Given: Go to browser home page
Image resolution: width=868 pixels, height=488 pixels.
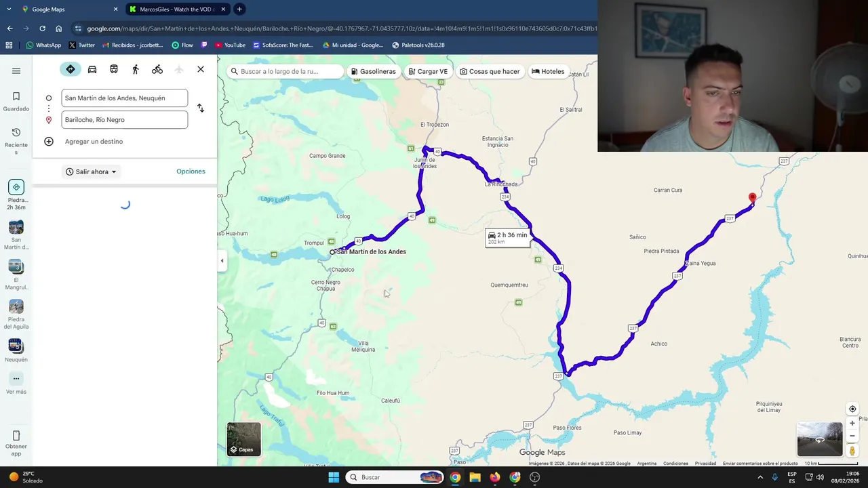Looking at the screenshot, I should 59,28.
